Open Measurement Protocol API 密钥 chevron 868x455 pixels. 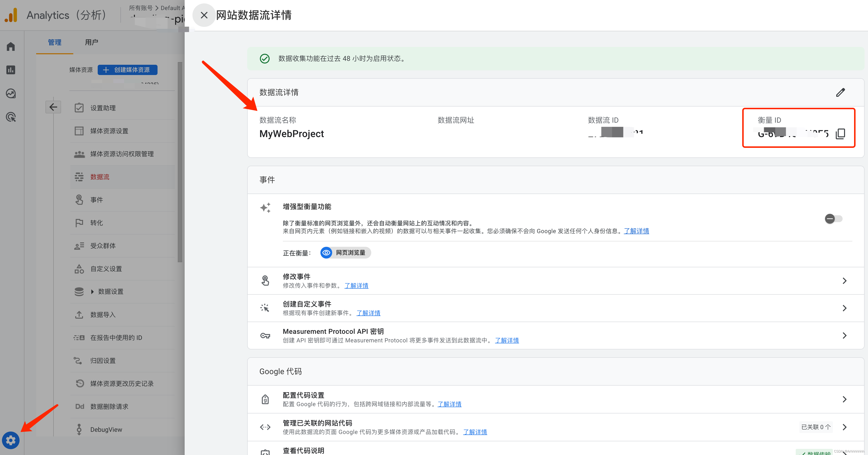pos(844,335)
